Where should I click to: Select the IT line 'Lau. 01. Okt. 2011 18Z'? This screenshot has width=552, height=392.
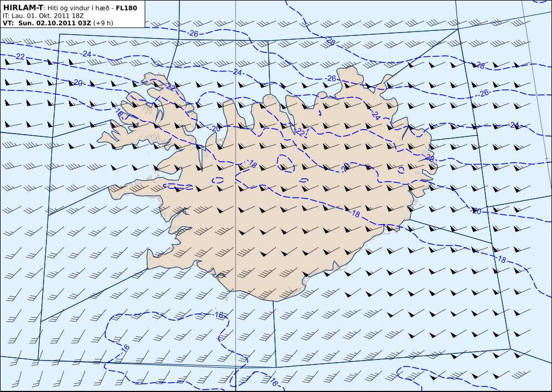click(47, 15)
